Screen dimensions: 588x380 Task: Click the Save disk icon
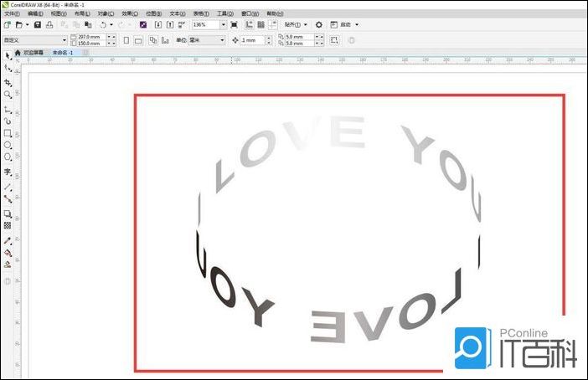pos(37,25)
